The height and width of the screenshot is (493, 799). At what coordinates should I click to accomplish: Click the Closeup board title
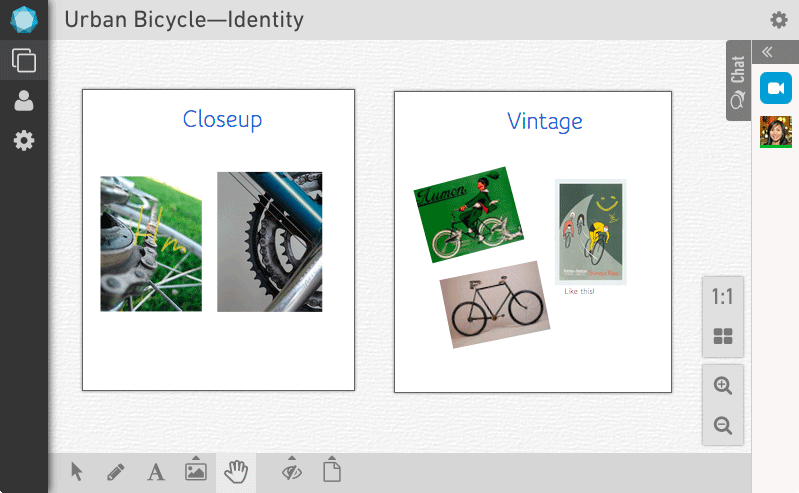(x=222, y=120)
